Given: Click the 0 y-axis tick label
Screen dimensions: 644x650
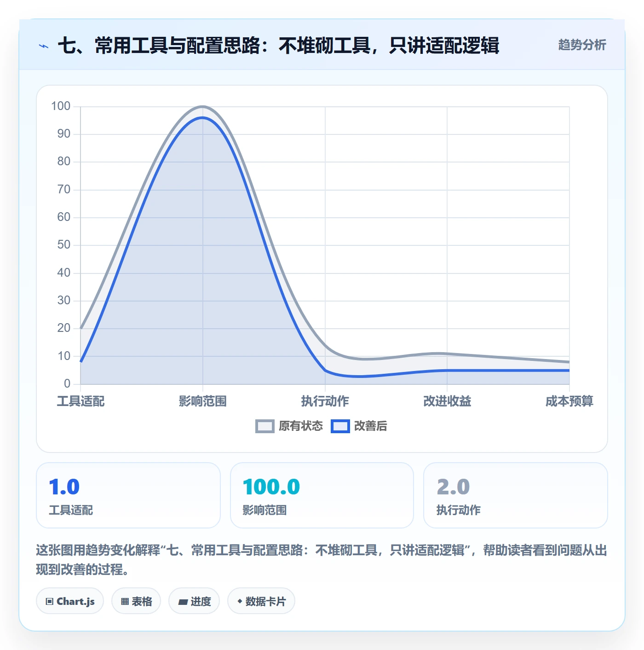Looking at the screenshot, I should point(67,383).
